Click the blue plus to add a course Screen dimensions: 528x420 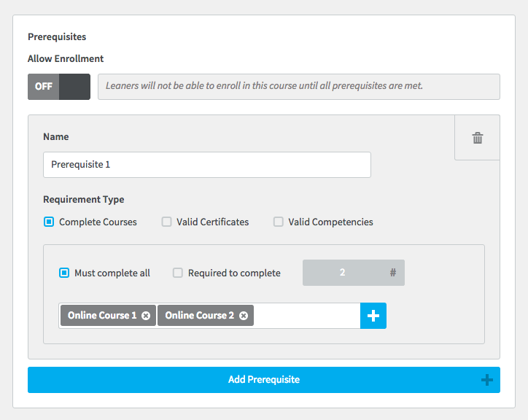point(373,316)
